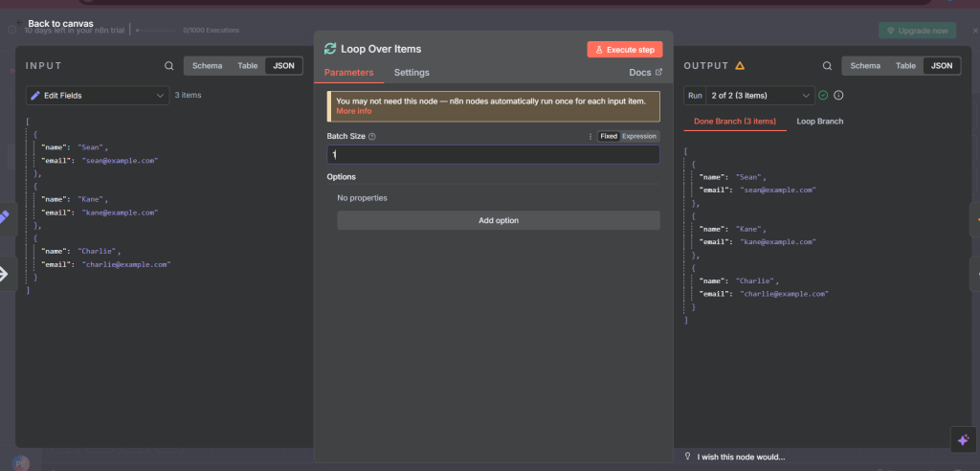The image size is (980, 471).
Task: Switch Batch Size to Expression mode
Action: pyautogui.click(x=639, y=136)
